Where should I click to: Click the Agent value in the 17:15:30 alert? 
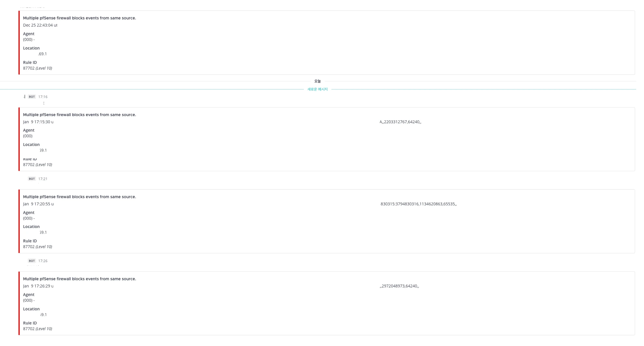[x=28, y=136]
